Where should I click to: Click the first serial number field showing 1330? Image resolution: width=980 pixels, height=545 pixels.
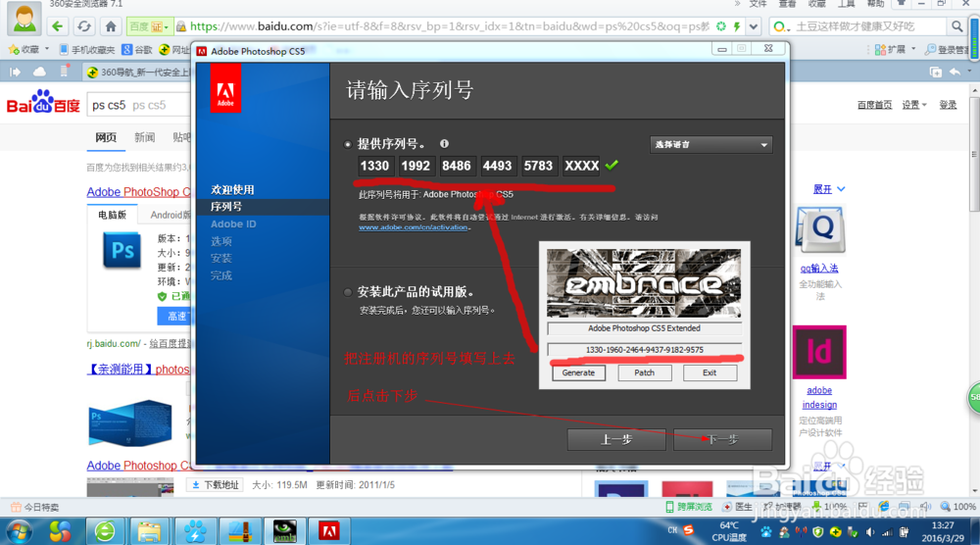click(x=375, y=167)
